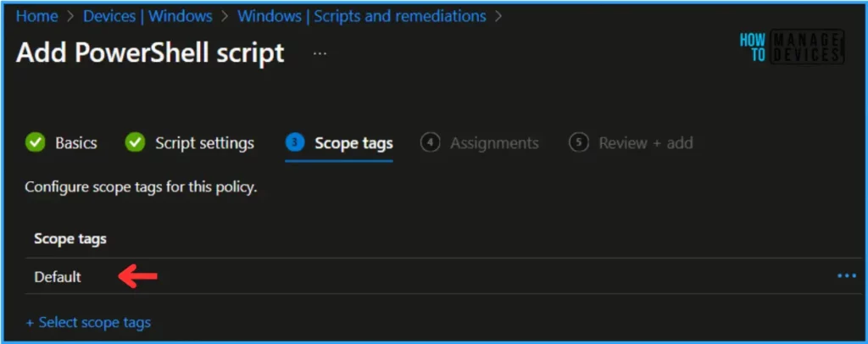Viewport: 868px width, 344px height.
Task: Click the step 5 circle icon
Action: pyautogui.click(x=578, y=142)
